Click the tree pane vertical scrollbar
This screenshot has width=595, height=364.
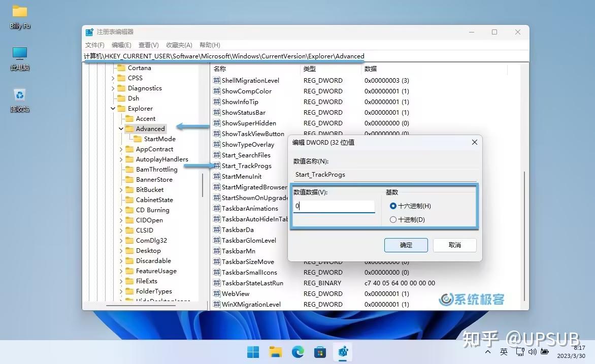[x=203, y=186]
